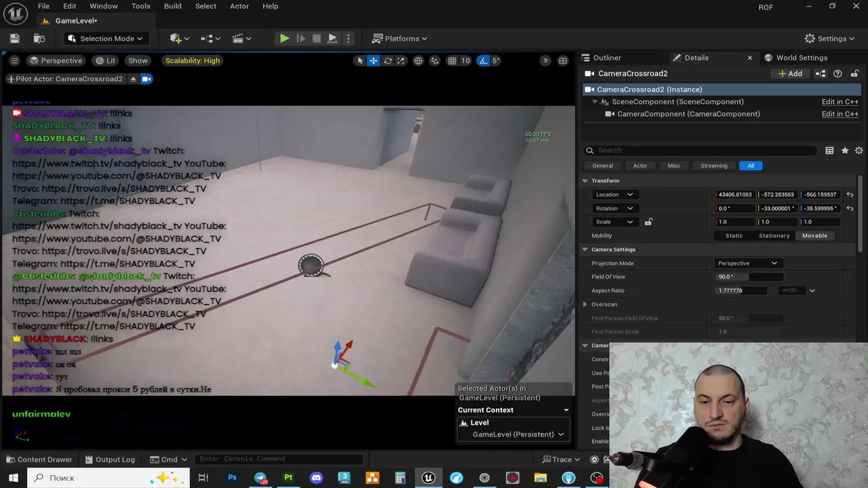Start Play in Editor with green button
Image resolution: width=868 pixels, height=488 pixels.
pos(284,39)
